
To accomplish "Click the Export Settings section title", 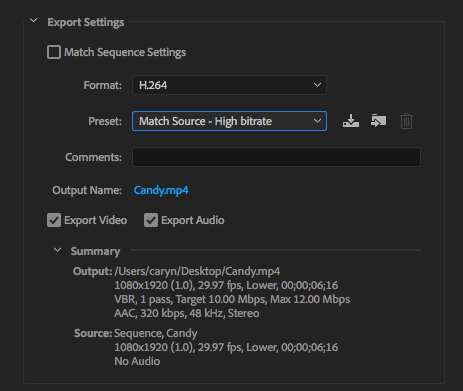I will point(86,22).
